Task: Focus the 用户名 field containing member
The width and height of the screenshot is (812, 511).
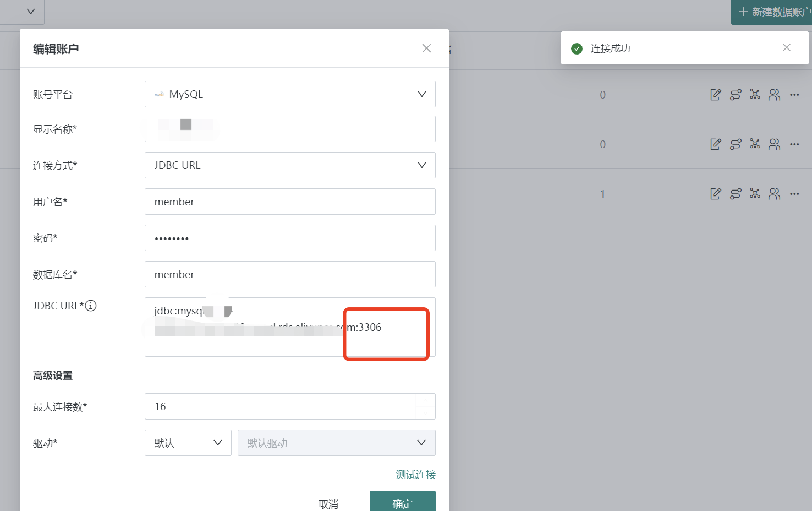Action: tap(290, 202)
